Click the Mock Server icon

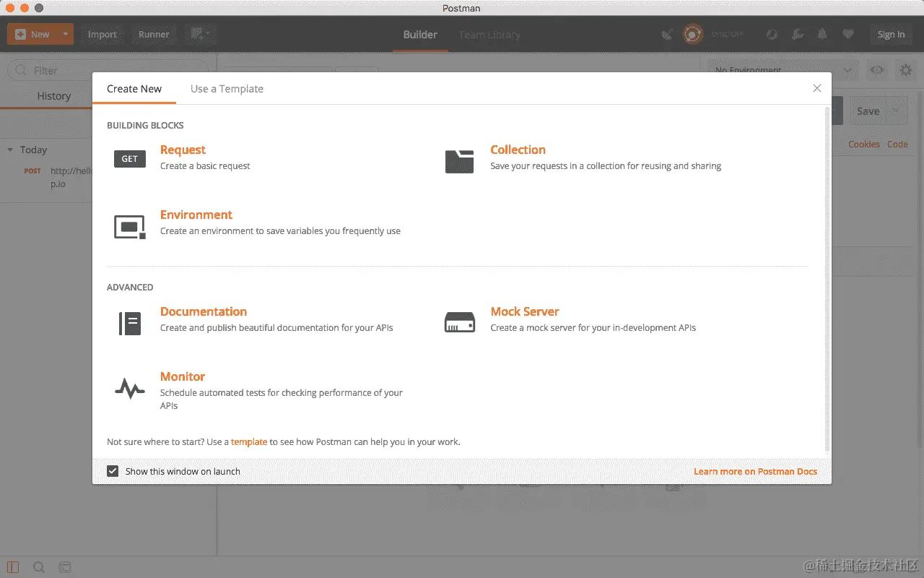[x=459, y=322]
